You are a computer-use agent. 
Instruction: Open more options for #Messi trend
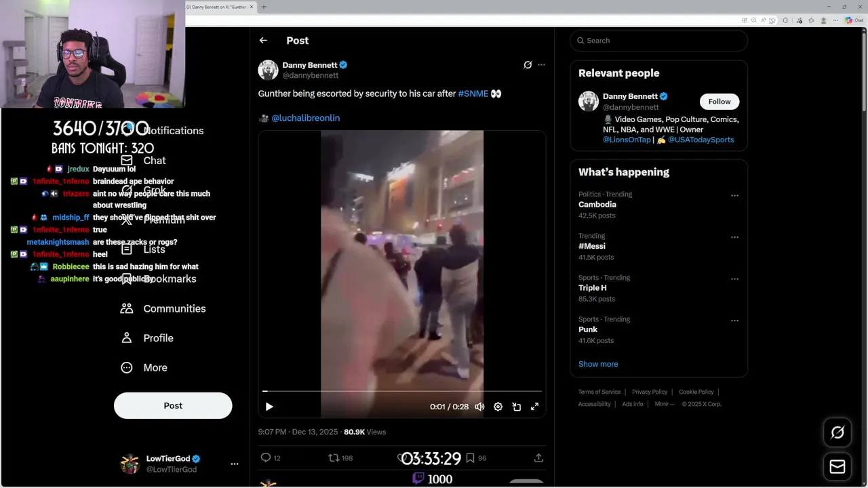coord(734,237)
